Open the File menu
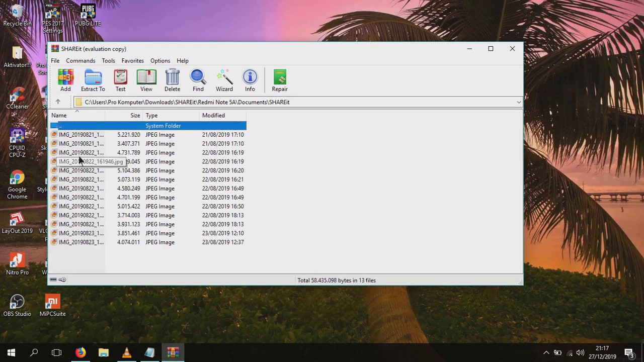 click(x=55, y=61)
